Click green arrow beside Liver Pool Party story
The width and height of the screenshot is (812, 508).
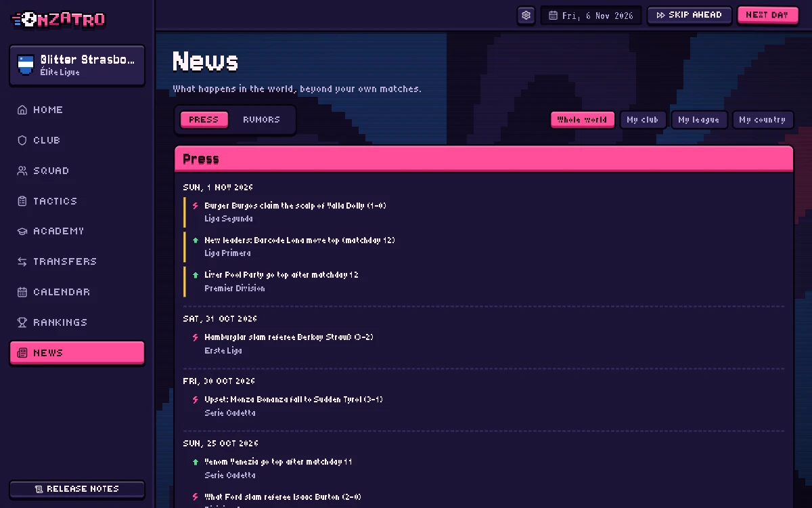[x=196, y=275]
